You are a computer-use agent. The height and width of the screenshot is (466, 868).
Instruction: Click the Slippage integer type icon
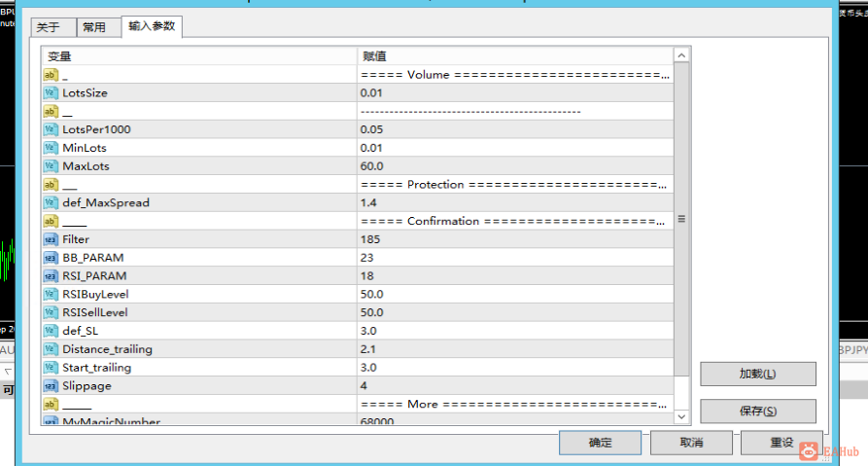(51, 385)
